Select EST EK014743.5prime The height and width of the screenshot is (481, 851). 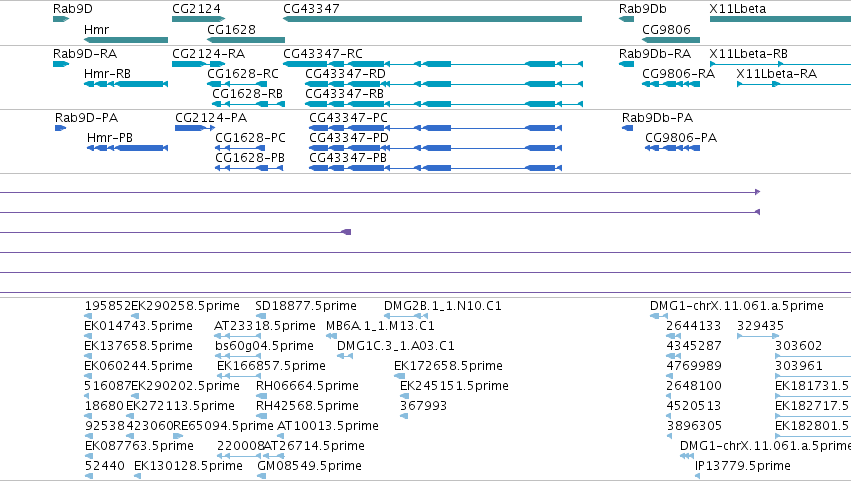point(138,326)
